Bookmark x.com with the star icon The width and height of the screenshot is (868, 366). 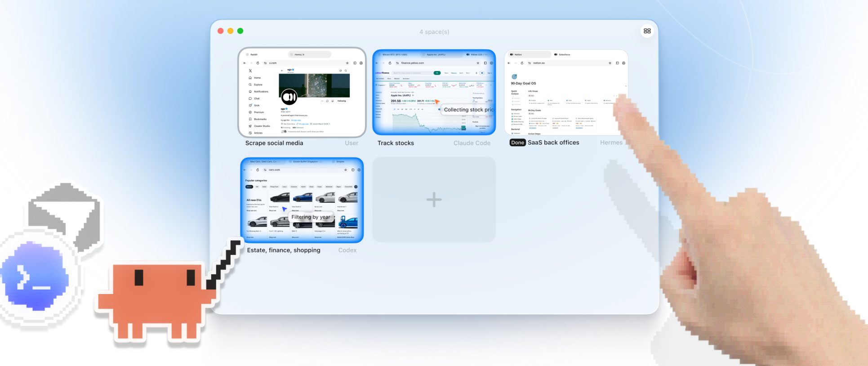(347, 63)
